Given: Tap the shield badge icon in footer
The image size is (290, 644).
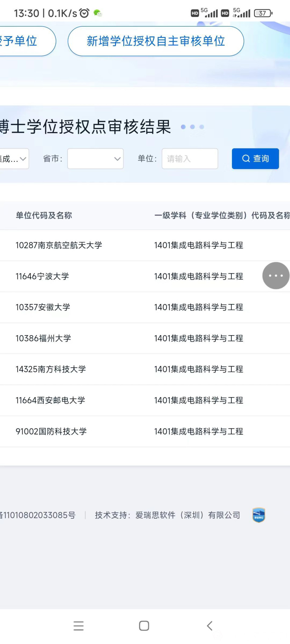Looking at the screenshot, I should [x=259, y=515].
